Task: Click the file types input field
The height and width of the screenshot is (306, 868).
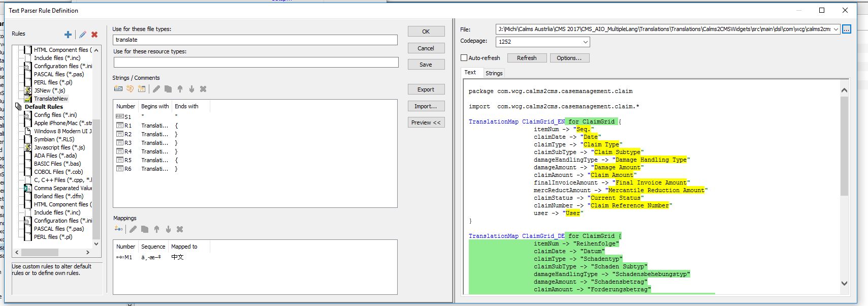Action: click(x=255, y=40)
